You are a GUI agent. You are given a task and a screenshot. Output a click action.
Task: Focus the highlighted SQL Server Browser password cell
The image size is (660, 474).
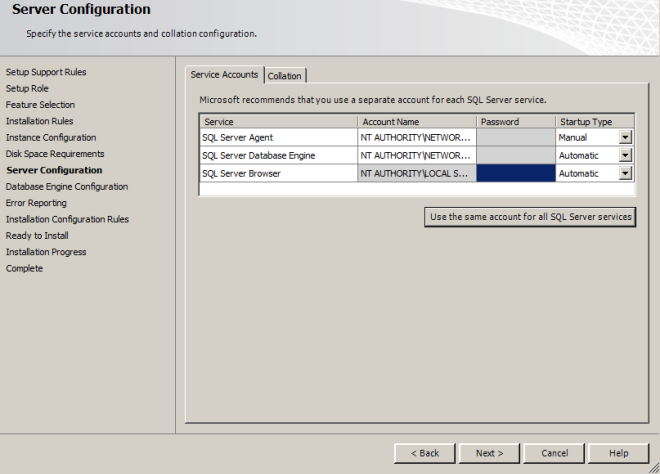[516, 173]
